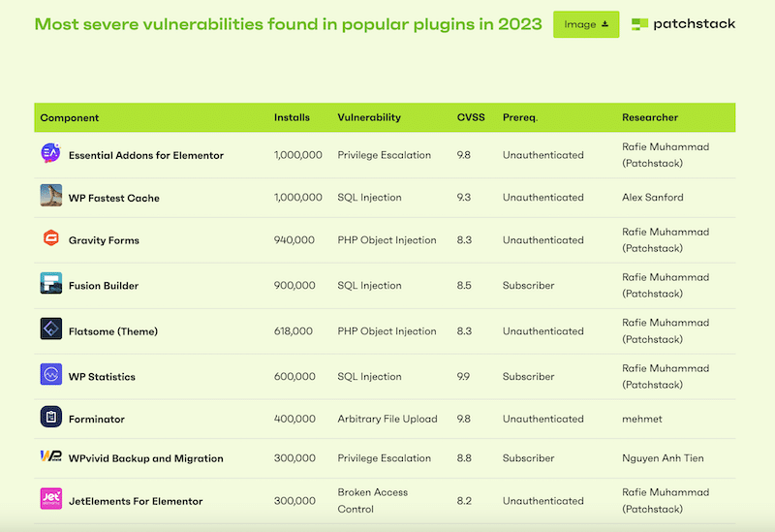The width and height of the screenshot is (775, 532).
Task: Click the chart title heading
Action: [x=288, y=23]
